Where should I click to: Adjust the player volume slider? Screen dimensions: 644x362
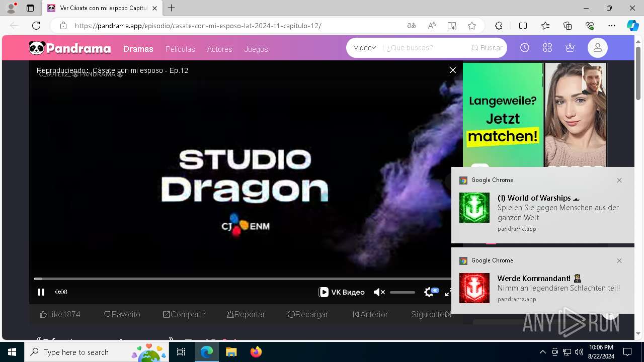403,292
